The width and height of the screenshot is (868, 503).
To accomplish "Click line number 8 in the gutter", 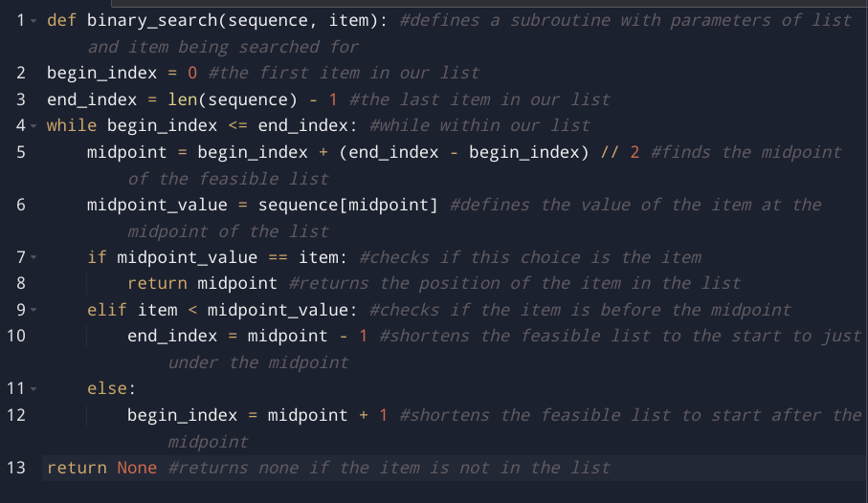I will 21,283.
